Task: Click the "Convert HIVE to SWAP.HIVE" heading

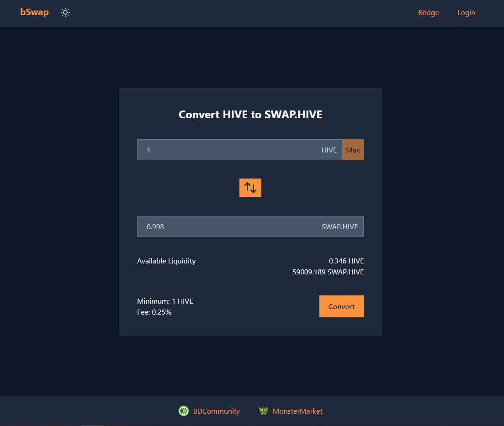Action: coord(250,115)
